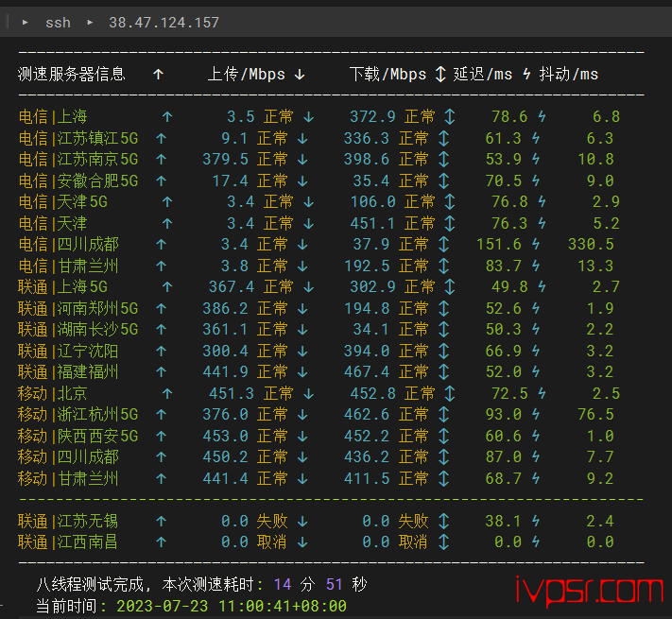Click the upload arrow icon in 联通|江西南昌 row
This screenshot has height=619, width=672.
(161, 542)
